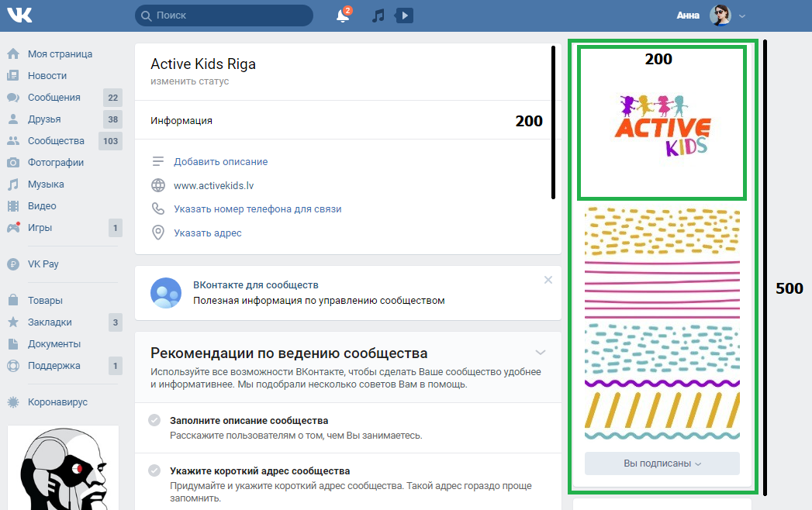Click Добавить описание link
This screenshot has width=812, height=510.
point(220,161)
